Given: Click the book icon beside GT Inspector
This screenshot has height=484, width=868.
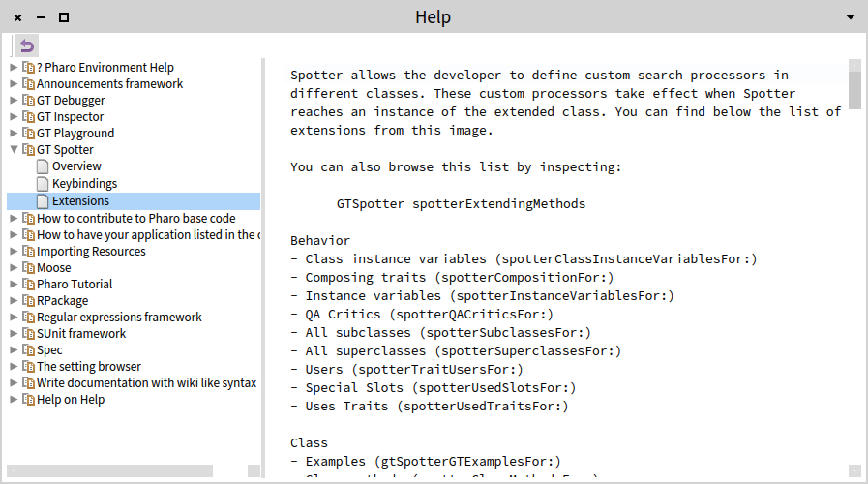Looking at the screenshot, I should 28,117.
